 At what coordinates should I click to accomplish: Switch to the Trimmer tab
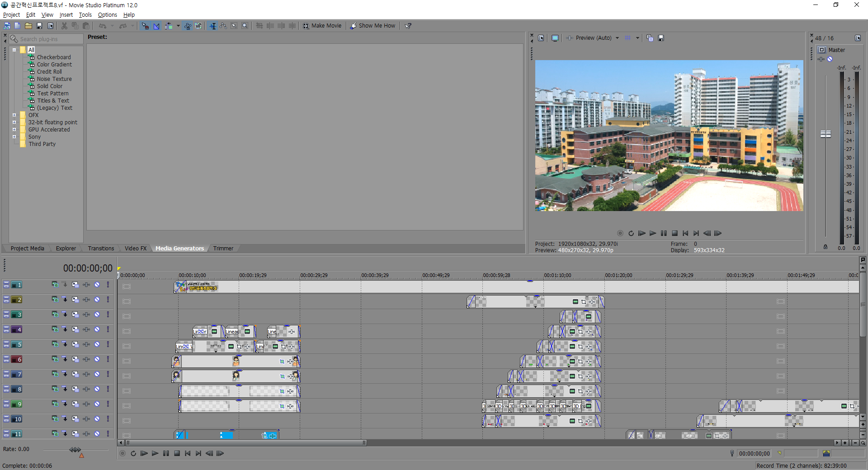click(223, 249)
